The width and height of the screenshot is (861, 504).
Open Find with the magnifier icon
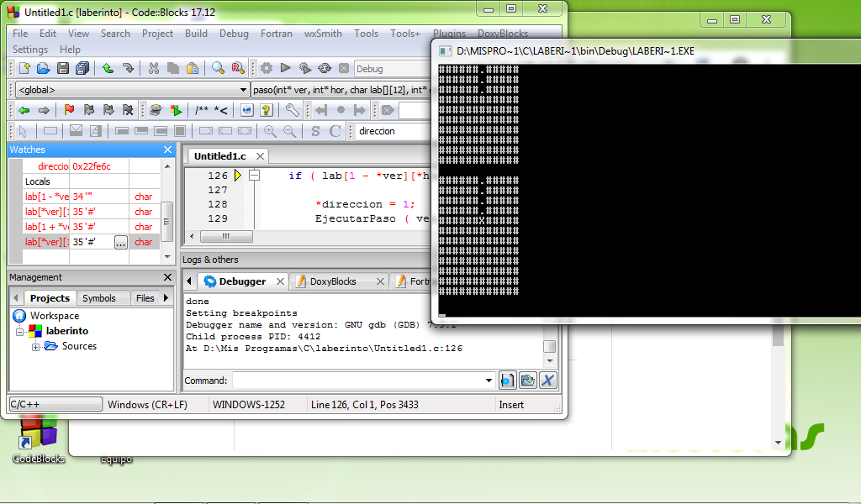point(218,69)
